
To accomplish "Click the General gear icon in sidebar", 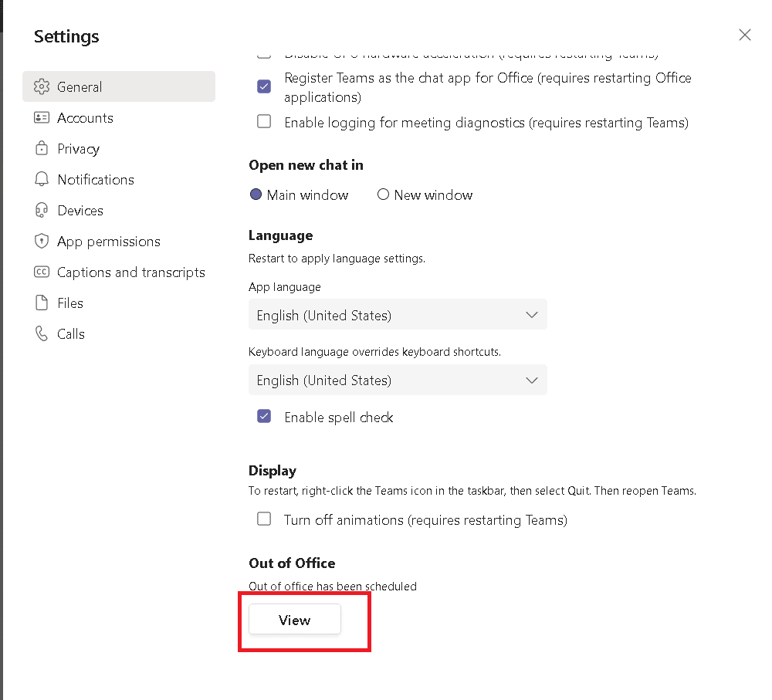I will point(42,86).
